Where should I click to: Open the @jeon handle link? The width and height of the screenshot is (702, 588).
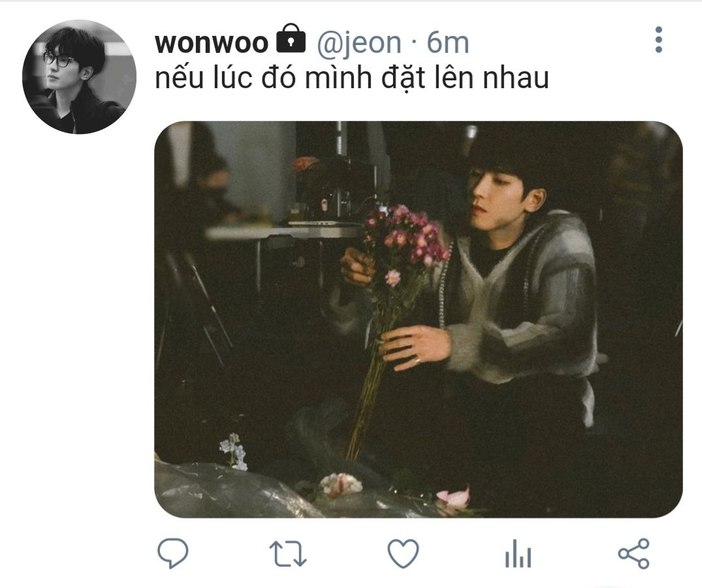[x=359, y=43]
